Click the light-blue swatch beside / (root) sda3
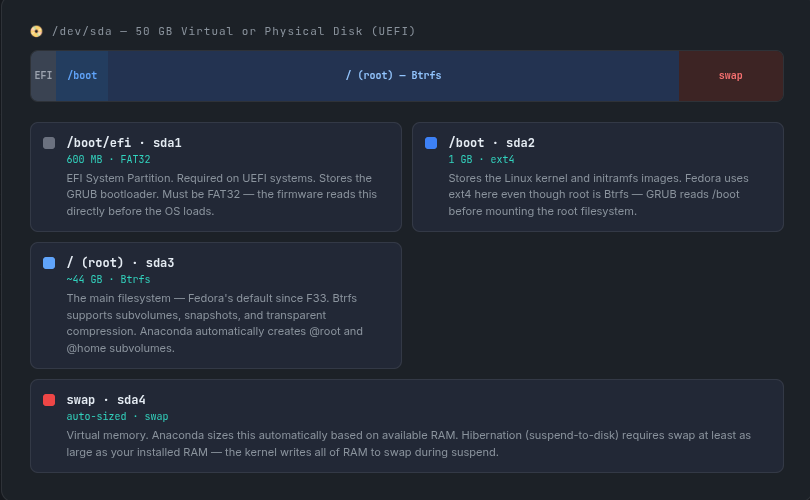The image size is (810, 500). pyautogui.click(x=49, y=263)
